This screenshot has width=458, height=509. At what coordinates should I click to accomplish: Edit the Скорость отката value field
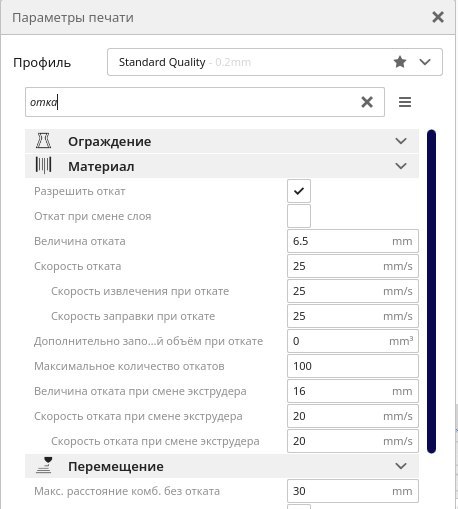click(353, 266)
